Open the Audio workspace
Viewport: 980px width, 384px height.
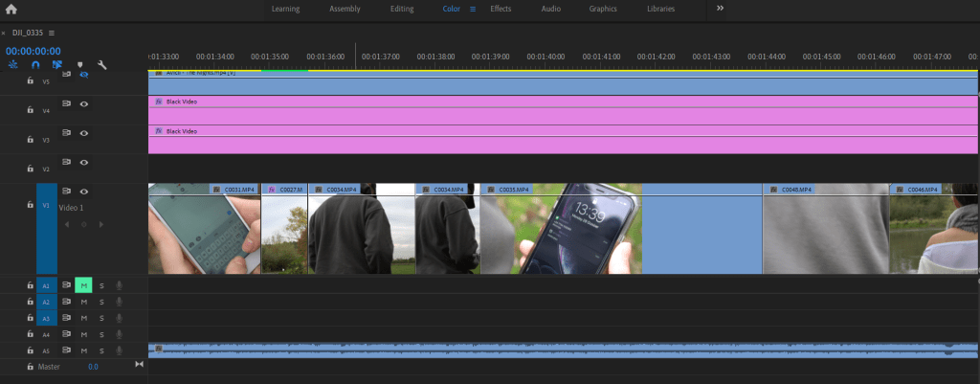coord(550,9)
